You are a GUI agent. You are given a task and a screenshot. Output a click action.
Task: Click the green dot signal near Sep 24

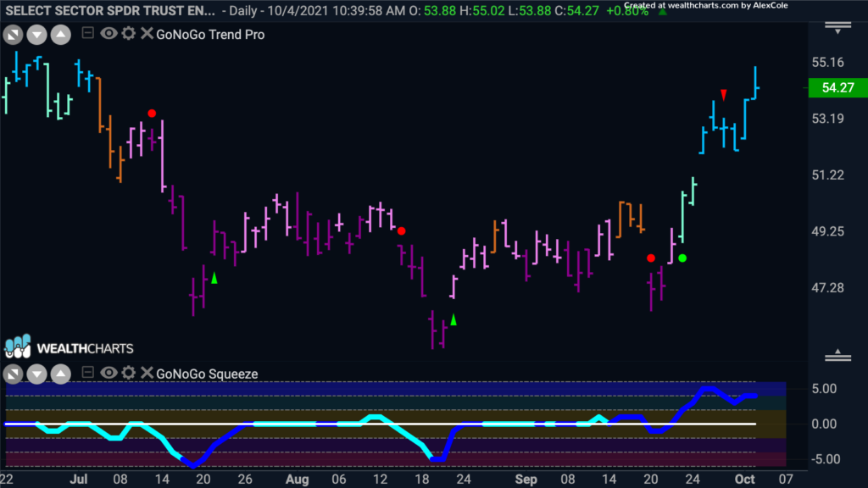tap(682, 258)
